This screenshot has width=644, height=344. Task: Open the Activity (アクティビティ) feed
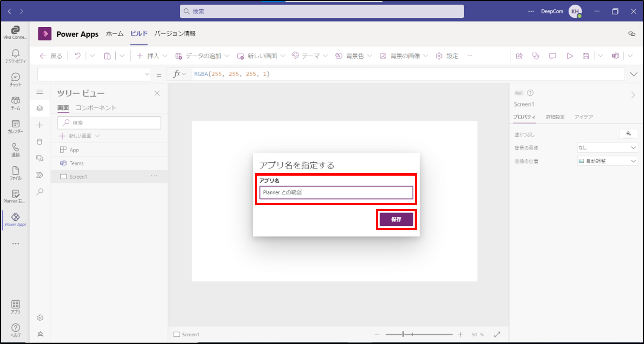click(x=15, y=56)
